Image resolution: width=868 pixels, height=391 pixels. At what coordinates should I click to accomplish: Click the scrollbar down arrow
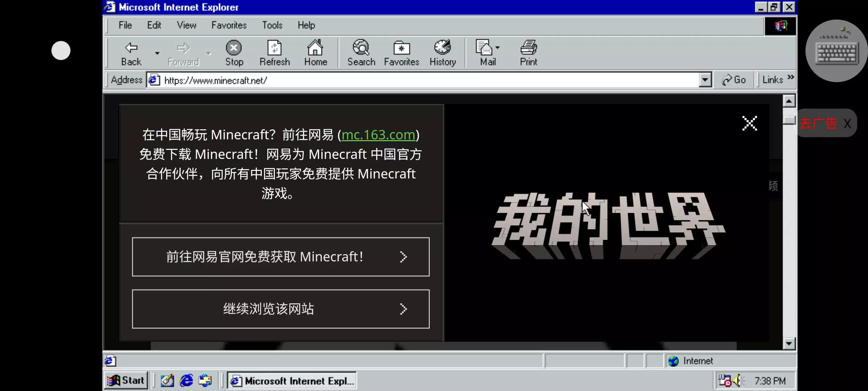789,343
